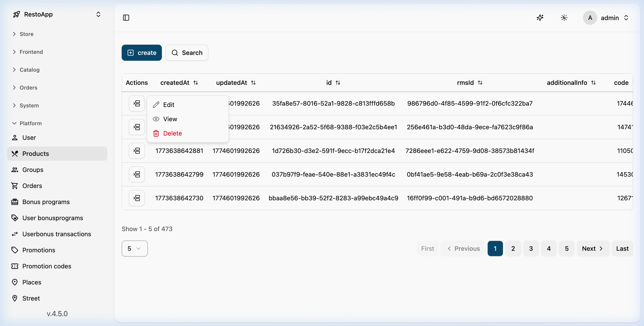Go to the Next page
This screenshot has width=644, height=326.
click(x=593, y=248)
